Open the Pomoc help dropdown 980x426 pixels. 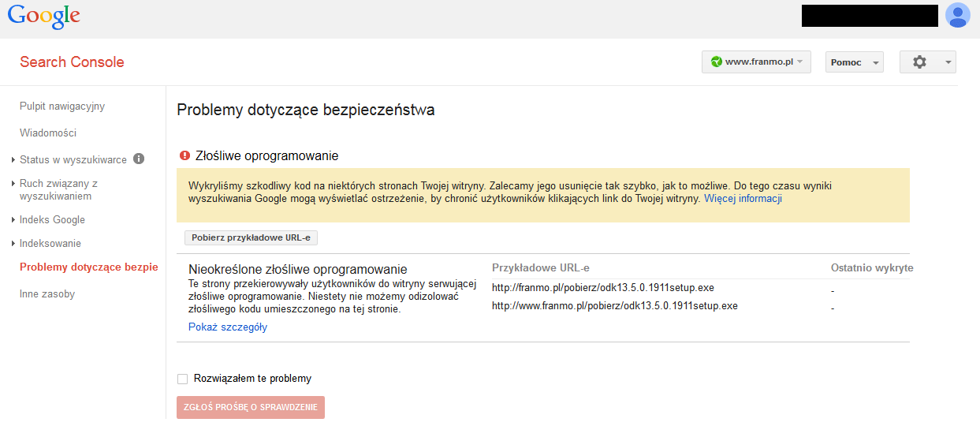(855, 62)
